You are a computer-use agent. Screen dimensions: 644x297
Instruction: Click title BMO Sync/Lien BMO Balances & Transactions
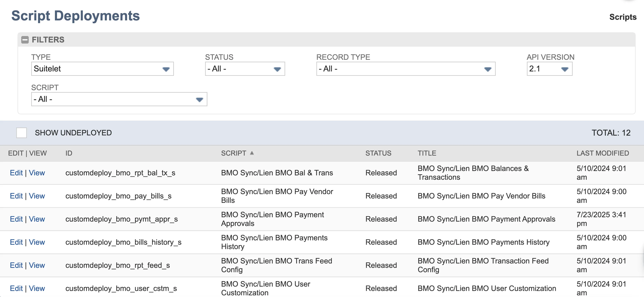pos(473,173)
